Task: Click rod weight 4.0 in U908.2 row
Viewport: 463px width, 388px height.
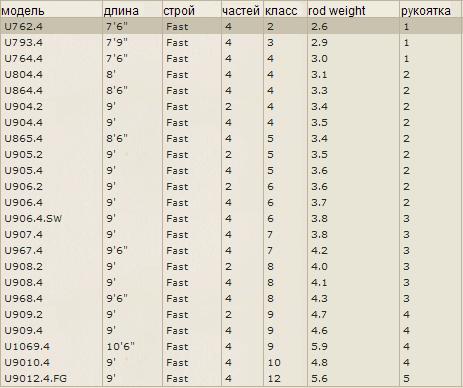Action: pyautogui.click(x=319, y=266)
